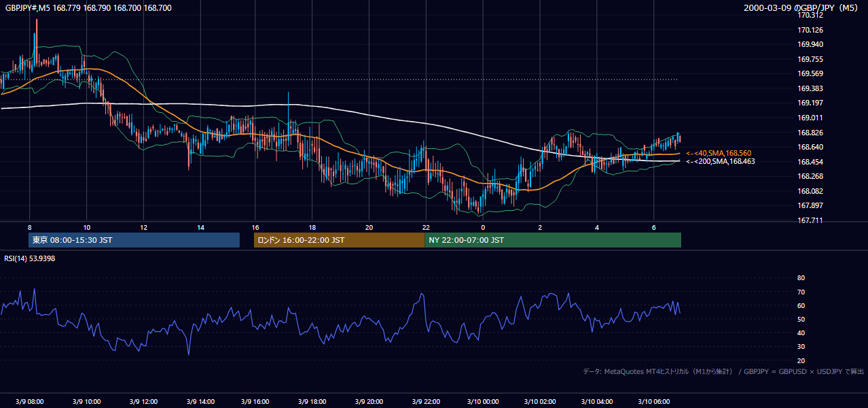Click the 3/10 02:00 time axis label
Viewport: 868px width, 408px height.
click(540, 401)
